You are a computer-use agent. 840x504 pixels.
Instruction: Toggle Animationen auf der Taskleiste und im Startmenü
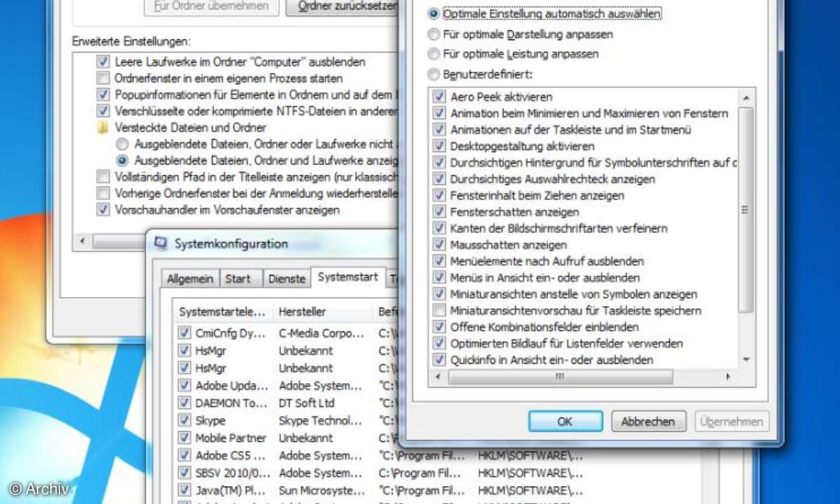(439, 129)
